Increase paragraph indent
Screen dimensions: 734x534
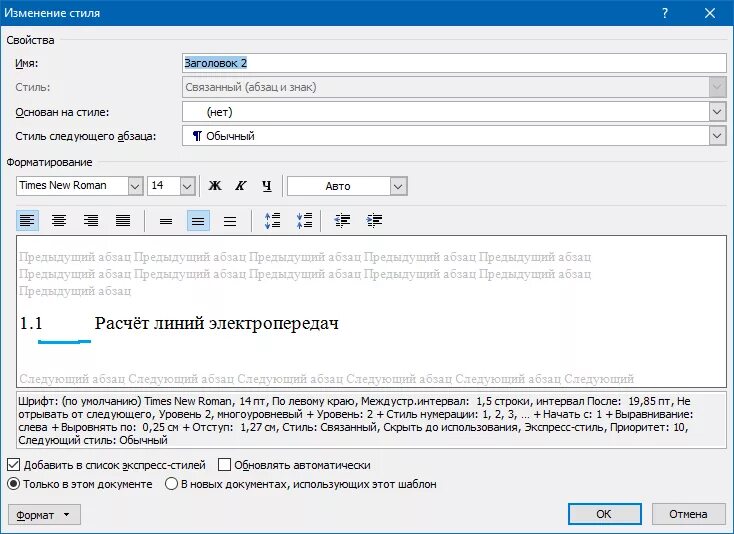point(374,220)
